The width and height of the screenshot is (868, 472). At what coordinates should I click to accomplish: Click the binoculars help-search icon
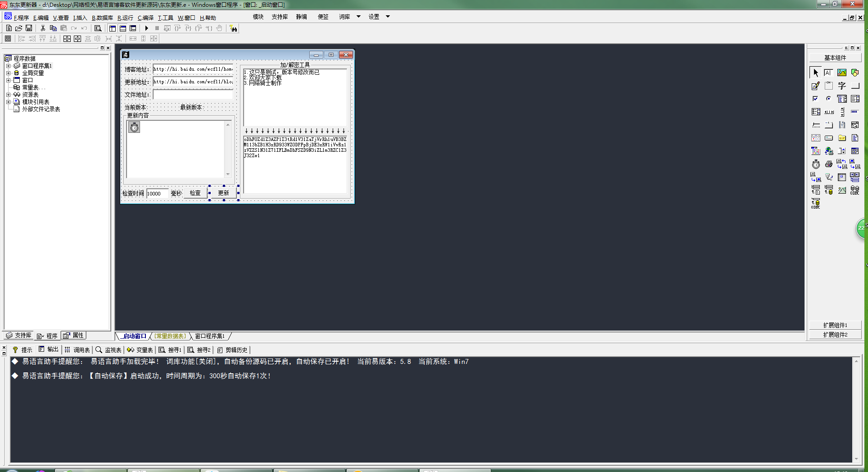tap(233, 28)
